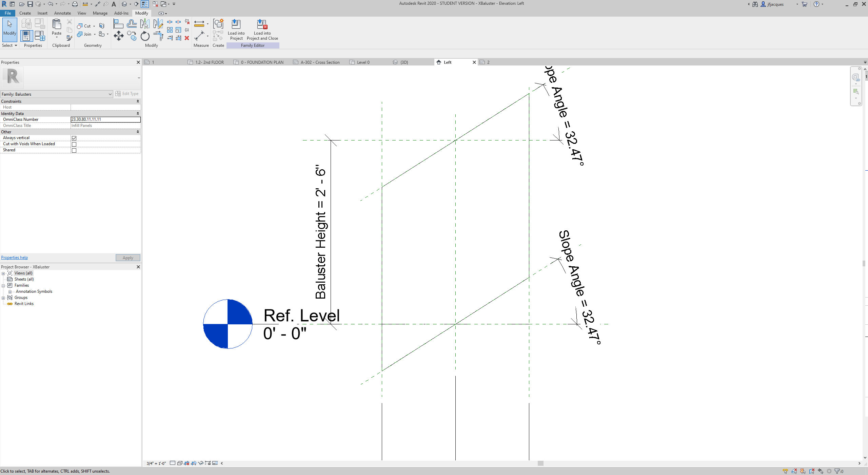Viewport: 868px width, 475px height.
Task: Check the Shared checkbox
Action: [x=74, y=150]
